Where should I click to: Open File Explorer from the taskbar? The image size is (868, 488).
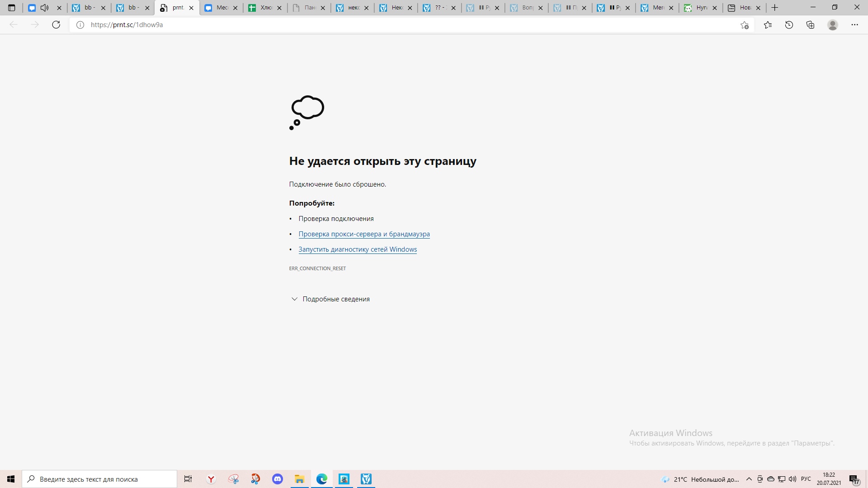point(299,479)
